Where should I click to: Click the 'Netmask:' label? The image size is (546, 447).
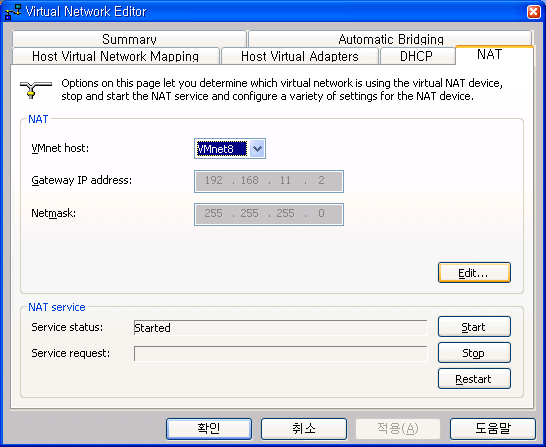point(54,213)
